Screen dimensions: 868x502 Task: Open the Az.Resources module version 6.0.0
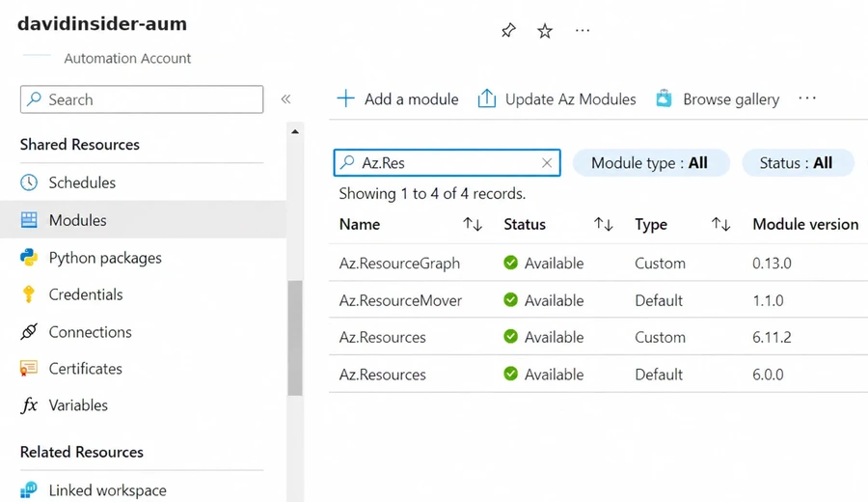[383, 375]
